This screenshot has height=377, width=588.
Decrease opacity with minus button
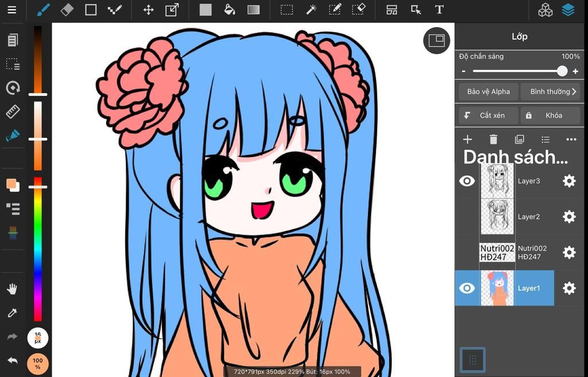coord(464,71)
